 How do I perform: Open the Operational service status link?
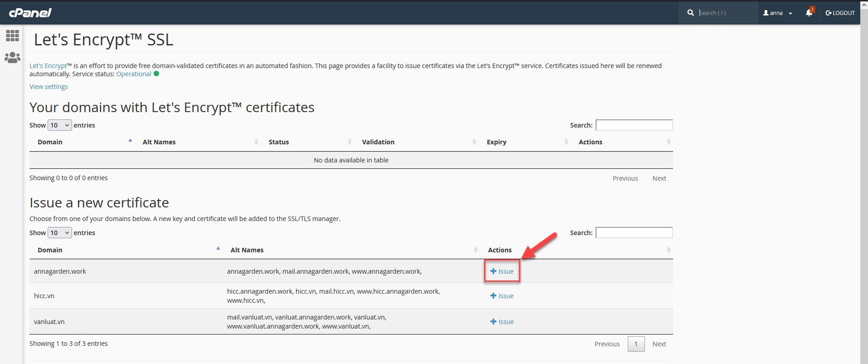134,74
